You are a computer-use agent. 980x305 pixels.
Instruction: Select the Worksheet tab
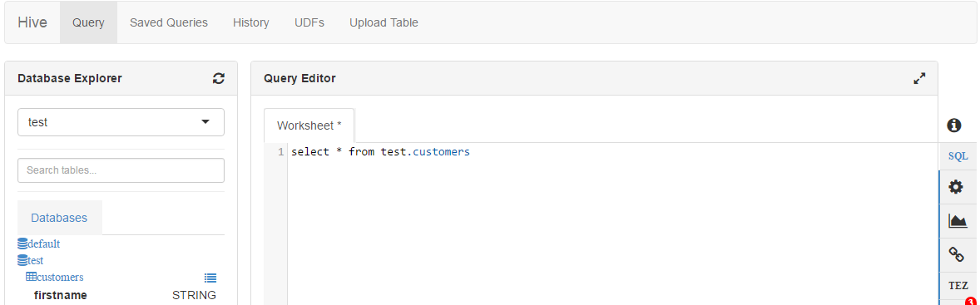pyautogui.click(x=309, y=125)
